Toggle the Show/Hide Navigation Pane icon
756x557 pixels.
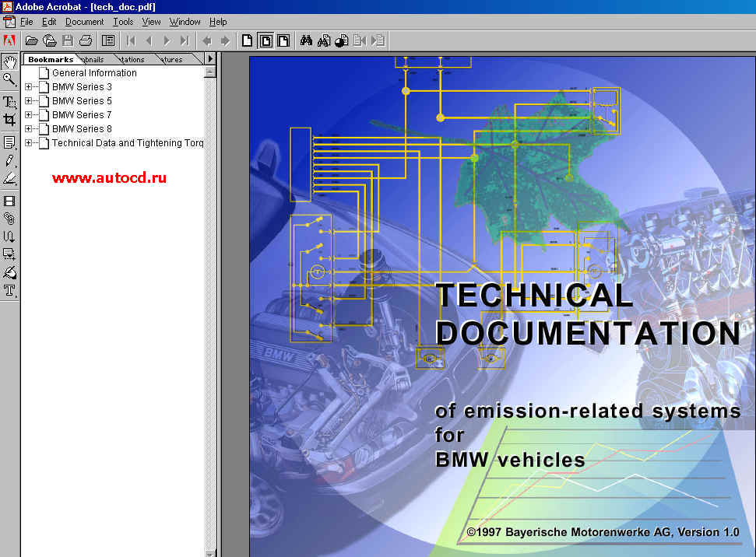click(x=108, y=40)
